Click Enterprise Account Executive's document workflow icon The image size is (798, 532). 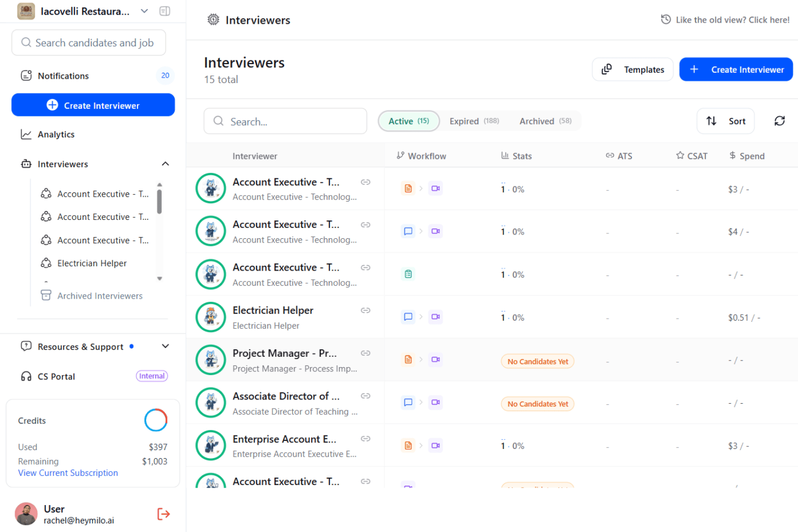[408, 446]
